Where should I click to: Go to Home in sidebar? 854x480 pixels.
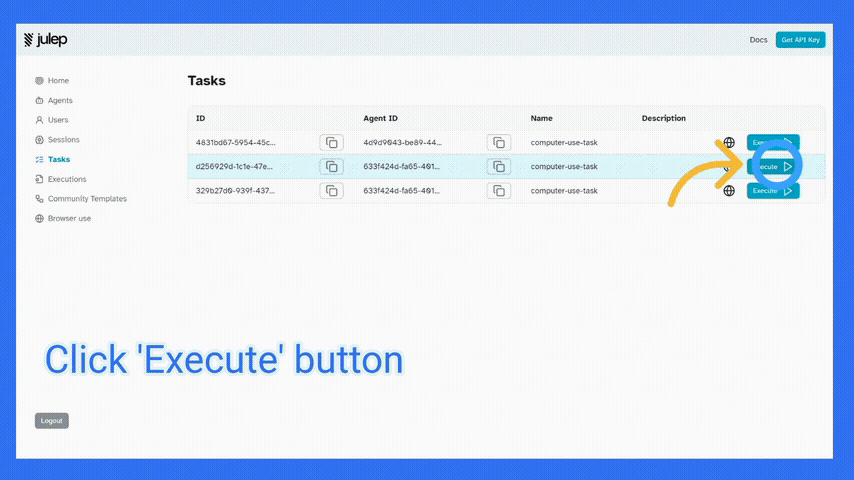coord(58,81)
